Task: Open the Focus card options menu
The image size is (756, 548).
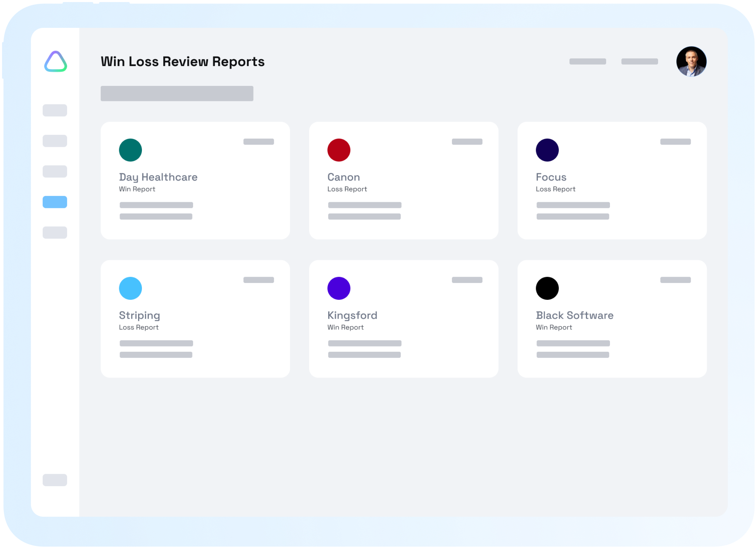Action: click(x=676, y=142)
